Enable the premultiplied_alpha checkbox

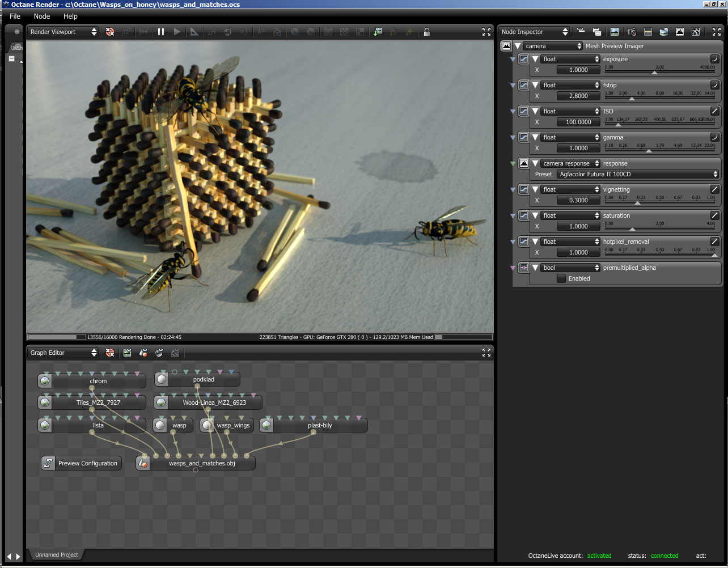561,278
